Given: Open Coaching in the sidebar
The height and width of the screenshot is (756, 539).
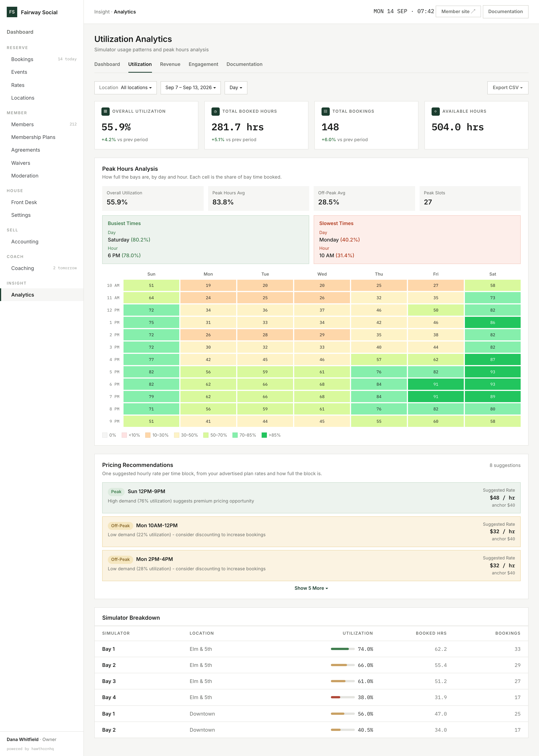Looking at the screenshot, I should (42, 268).
